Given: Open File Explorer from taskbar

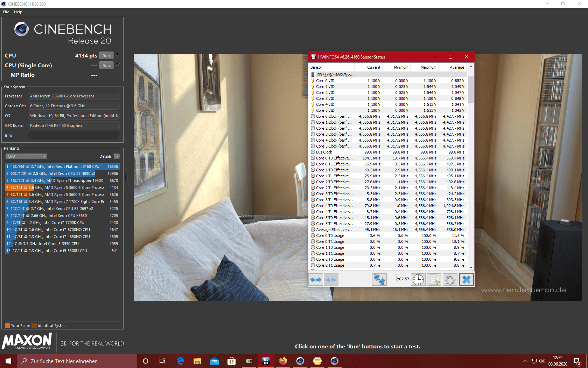Looking at the screenshot, I should pos(197,361).
